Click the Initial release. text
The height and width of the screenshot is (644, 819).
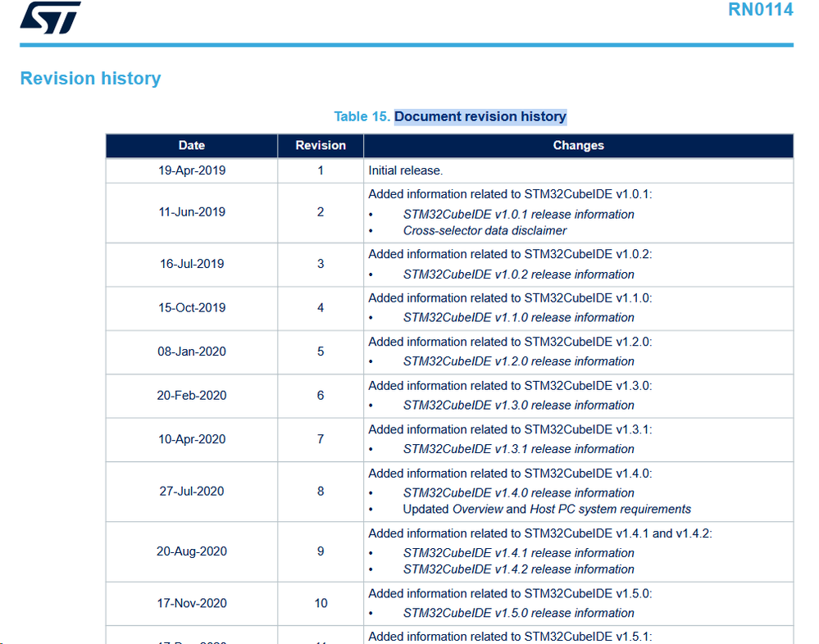[405, 170]
